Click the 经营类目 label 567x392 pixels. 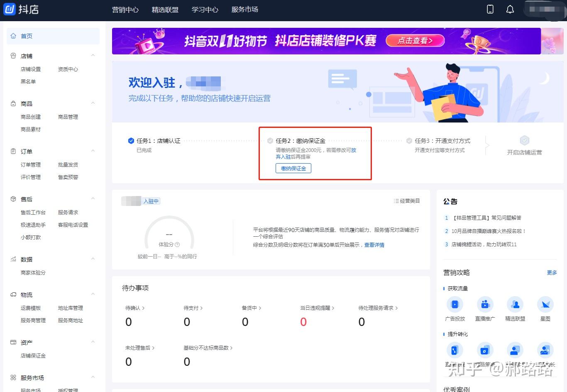coord(410,201)
